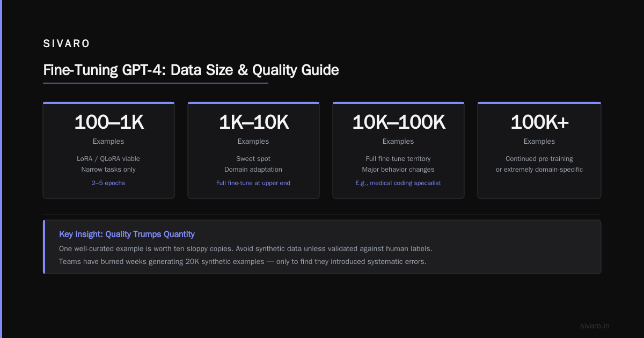644x338 pixels.
Task: Select the 10K–100K examples card heading
Action: pos(398,122)
